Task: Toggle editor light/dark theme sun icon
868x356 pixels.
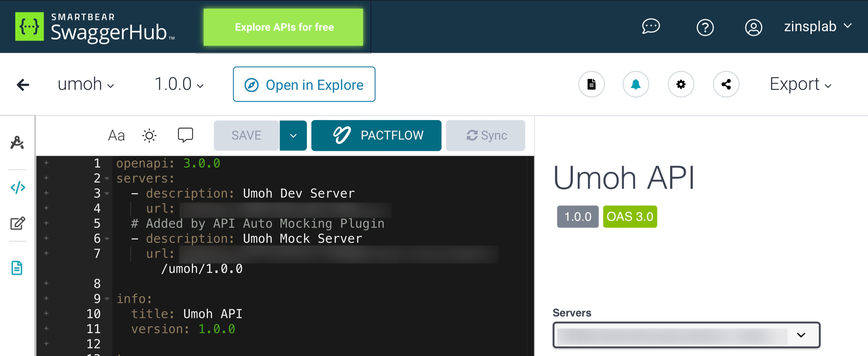Action: coord(149,136)
